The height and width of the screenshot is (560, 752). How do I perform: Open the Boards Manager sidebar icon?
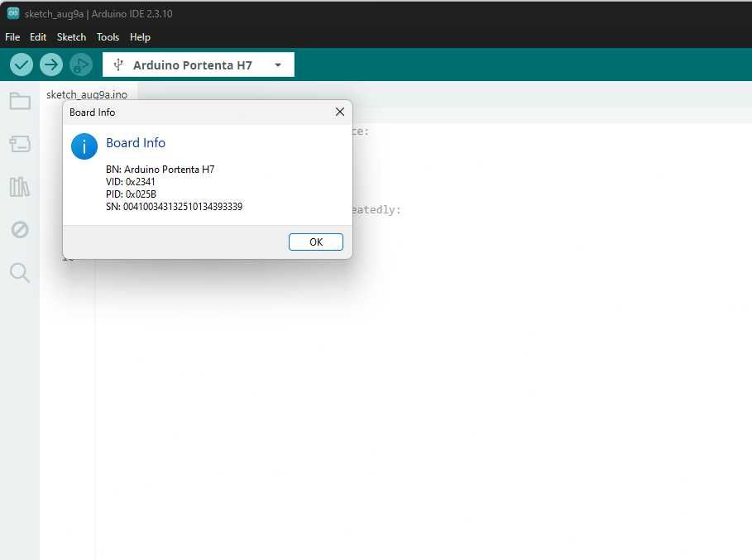(20, 144)
